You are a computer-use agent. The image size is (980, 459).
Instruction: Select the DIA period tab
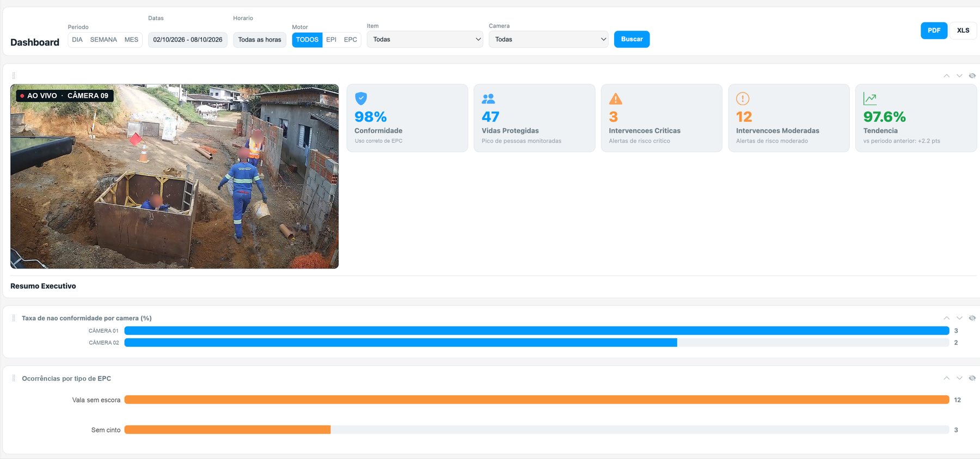point(77,40)
